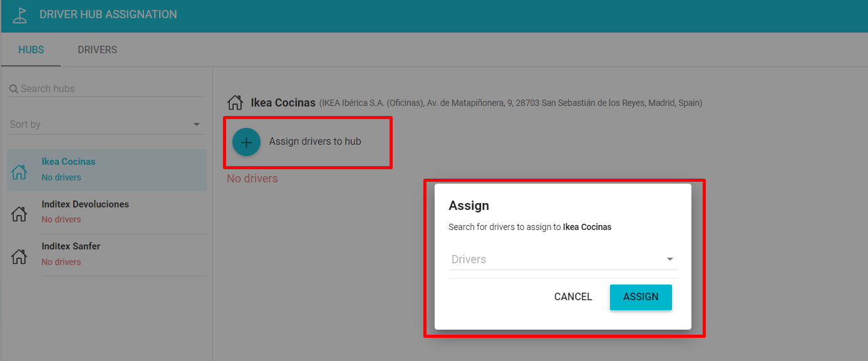Click the Drivers dropdown arrow
Image resolution: width=868 pixels, height=361 pixels.
[x=669, y=259]
